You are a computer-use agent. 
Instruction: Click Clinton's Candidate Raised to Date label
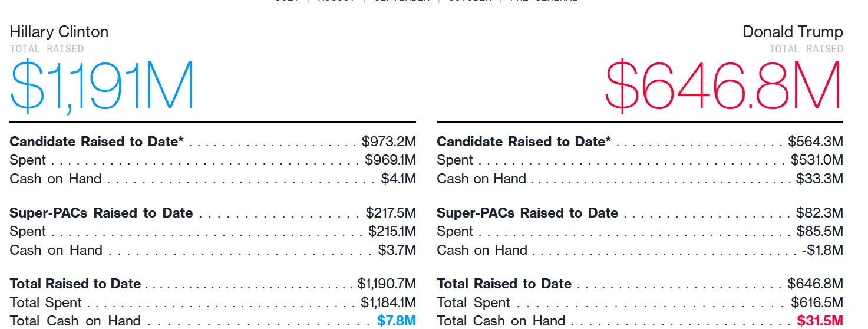[x=97, y=142]
